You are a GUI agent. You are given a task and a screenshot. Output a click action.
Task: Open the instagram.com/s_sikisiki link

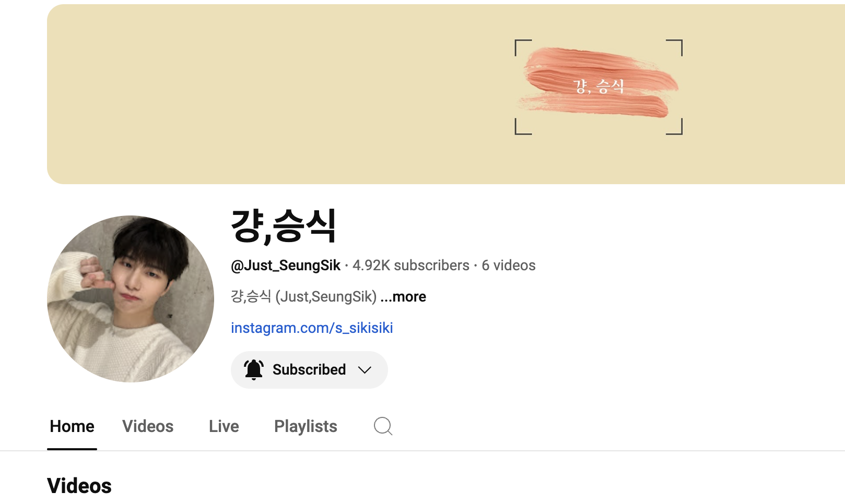(312, 328)
